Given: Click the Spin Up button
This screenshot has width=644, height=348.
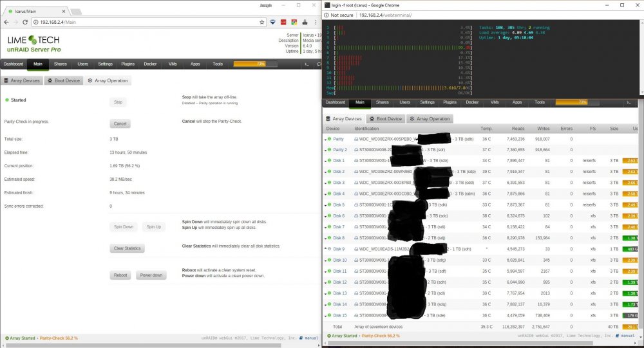Looking at the screenshot, I should coord(154,227).
